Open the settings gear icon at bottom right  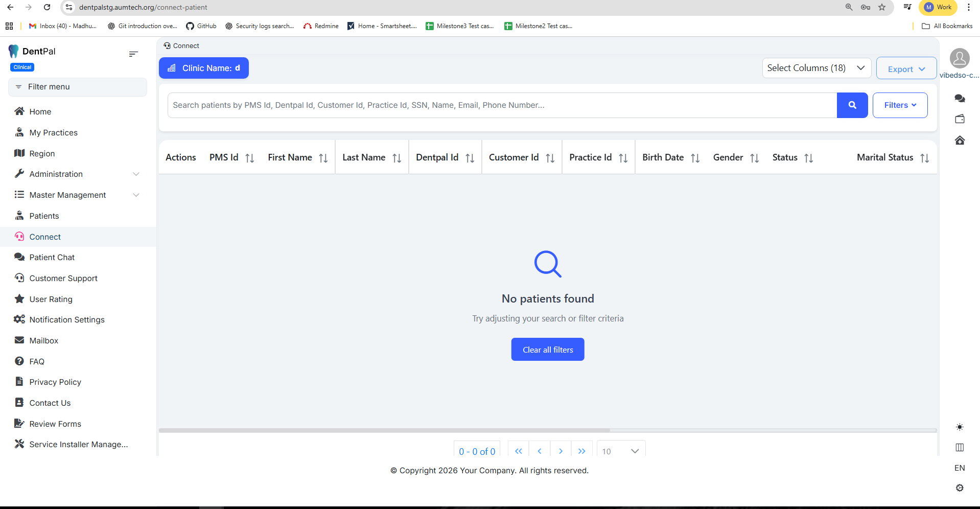pos(960,488)
